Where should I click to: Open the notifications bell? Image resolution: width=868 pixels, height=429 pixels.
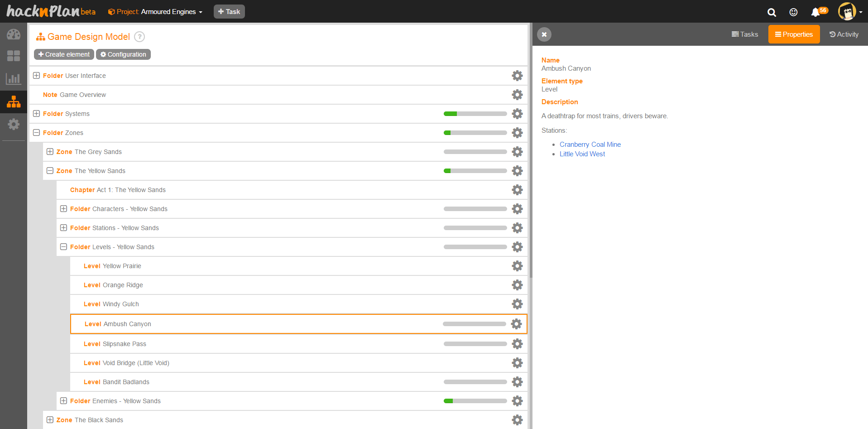815,12
